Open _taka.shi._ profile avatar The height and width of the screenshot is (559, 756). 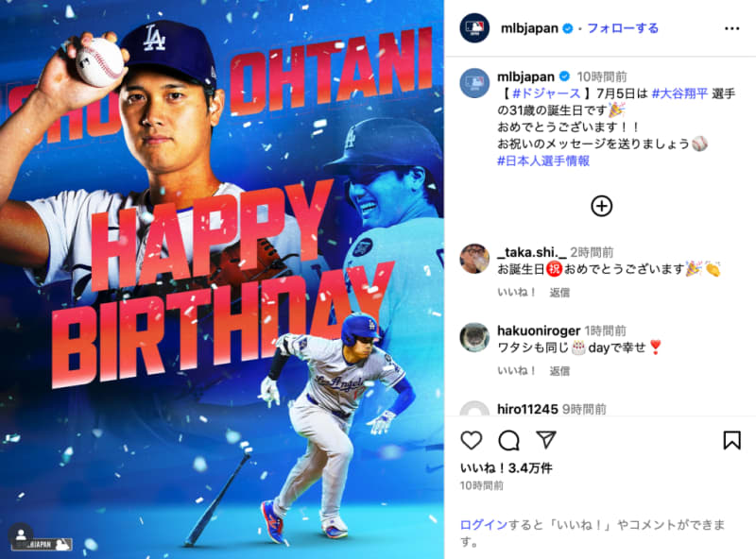[x=474, y=259]
